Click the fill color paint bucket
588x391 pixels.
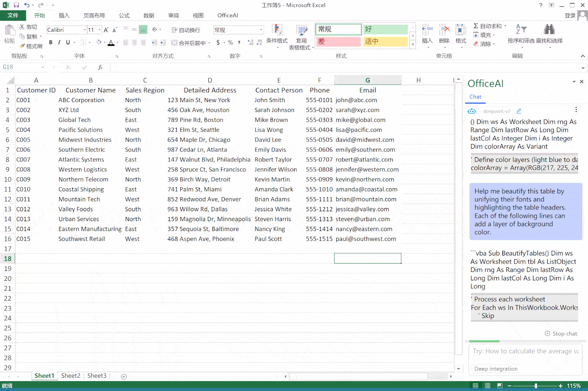click(99, 42)
